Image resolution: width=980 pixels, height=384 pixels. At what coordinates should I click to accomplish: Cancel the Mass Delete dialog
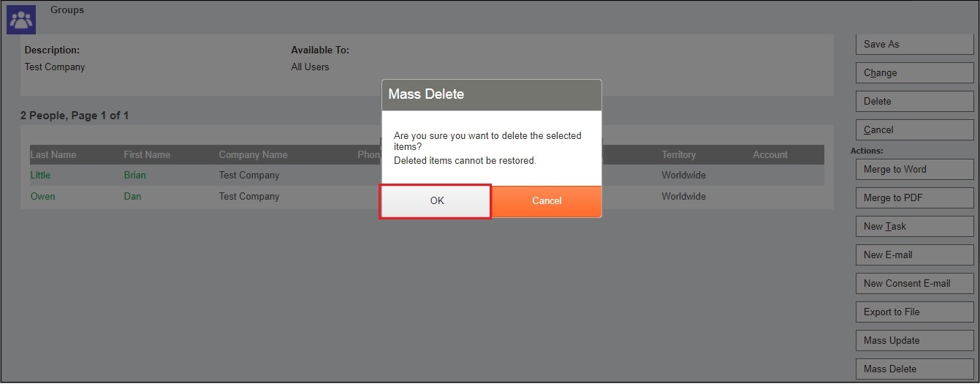[x=546, y=201]
